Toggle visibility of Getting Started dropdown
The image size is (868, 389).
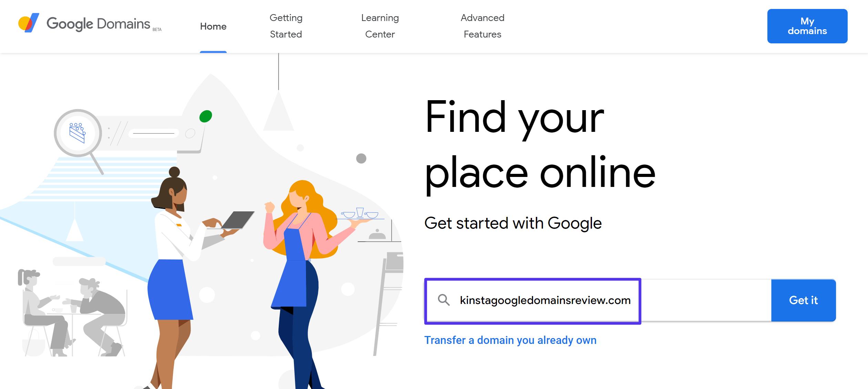point(286,25)
